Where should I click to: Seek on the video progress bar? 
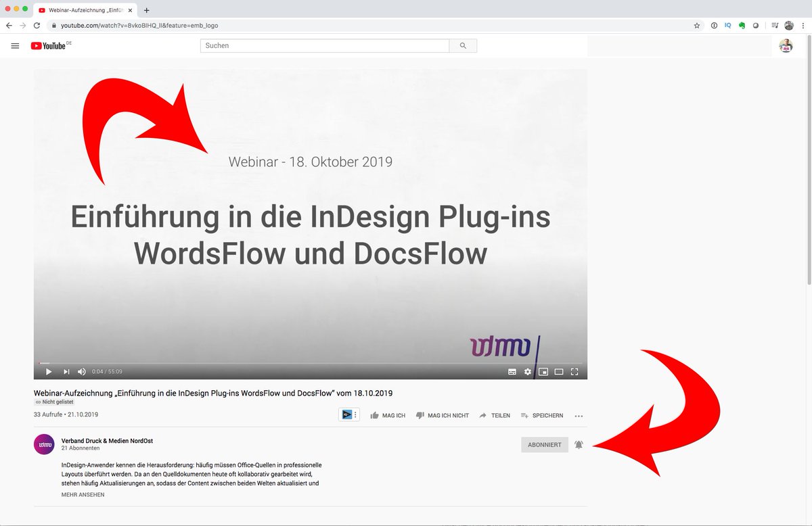(311, 363)
